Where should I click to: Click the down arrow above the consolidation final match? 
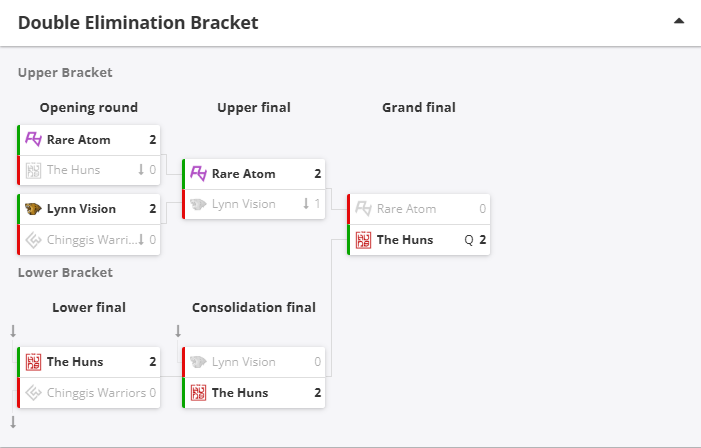click(178, 331)
